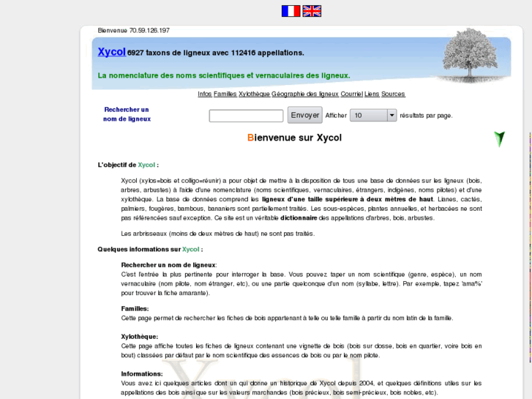Expand the results per page dropdown

pos(373,116)
